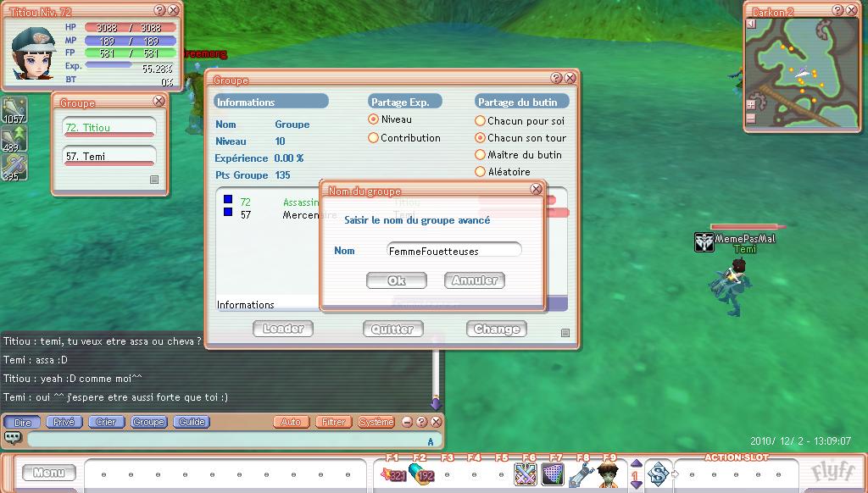Click the MemePasMal guild emblem icon
The height and width of the screenshot is (493, 868).
coord(704,241)
